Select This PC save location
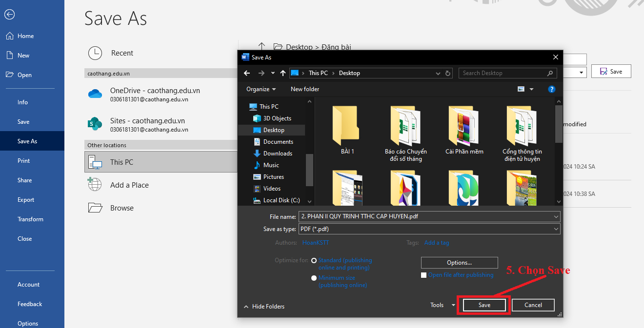The height and width of the screenshot is (328, 644). coord(161,162)
